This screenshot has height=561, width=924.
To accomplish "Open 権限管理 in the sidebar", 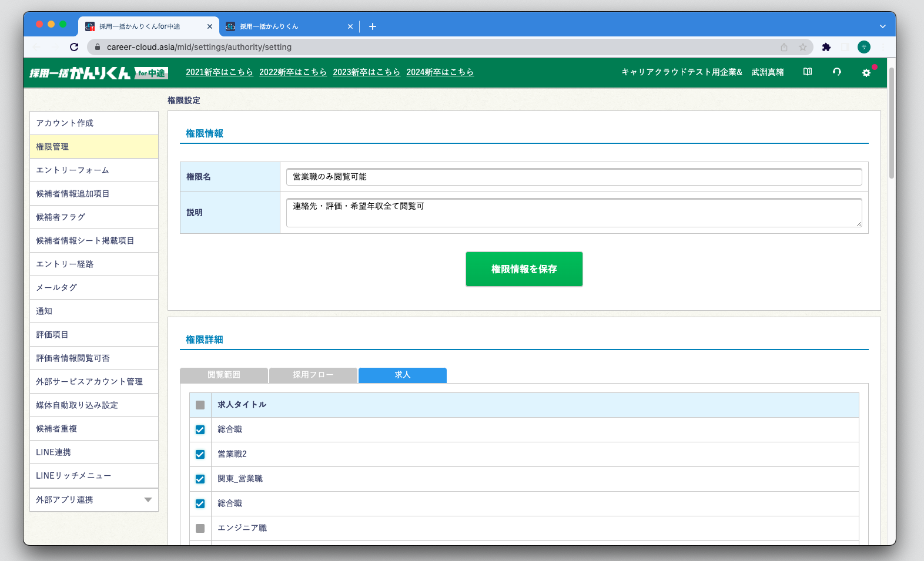I will pos(94,147).
